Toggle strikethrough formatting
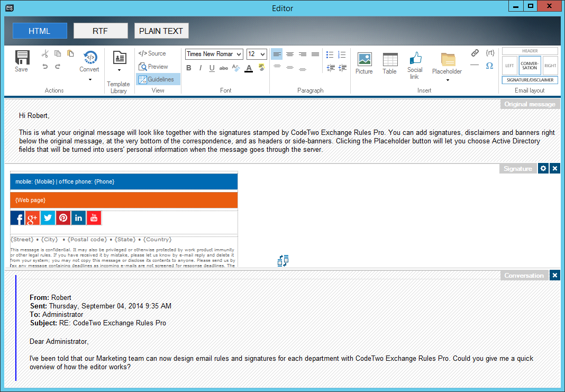 click(x=223, y=68)
